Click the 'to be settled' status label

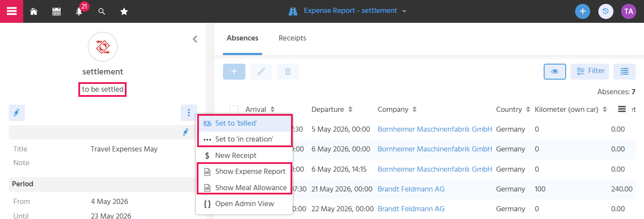102,89
